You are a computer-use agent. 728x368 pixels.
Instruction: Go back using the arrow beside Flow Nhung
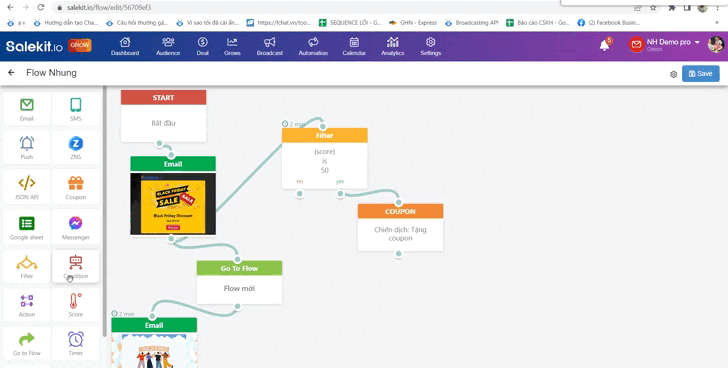(11, 73)
